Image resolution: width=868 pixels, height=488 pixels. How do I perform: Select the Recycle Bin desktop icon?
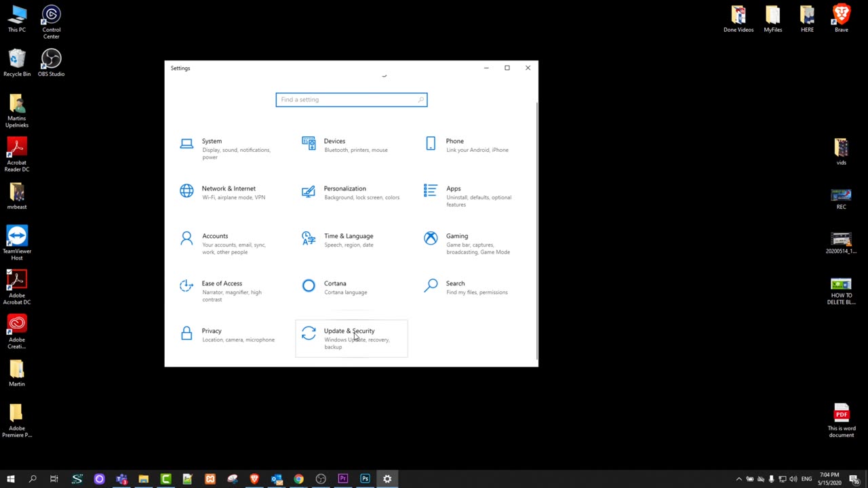click(x=17, y=63)
